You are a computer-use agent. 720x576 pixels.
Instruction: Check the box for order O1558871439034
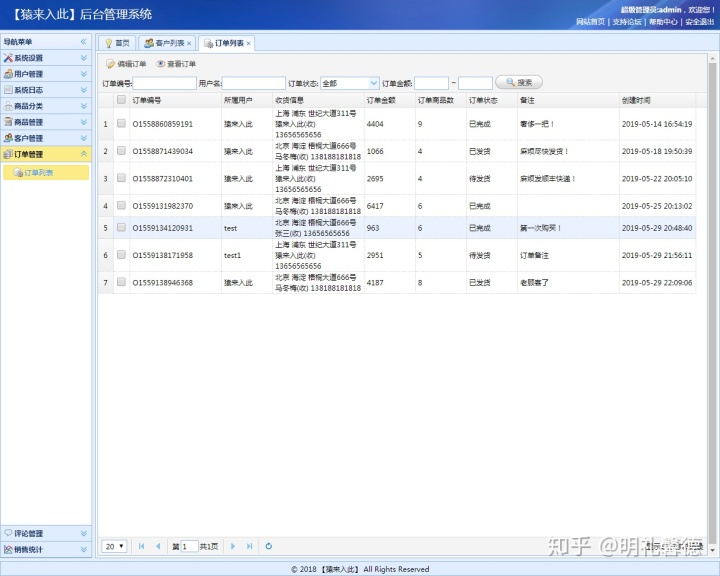[121, 151]
